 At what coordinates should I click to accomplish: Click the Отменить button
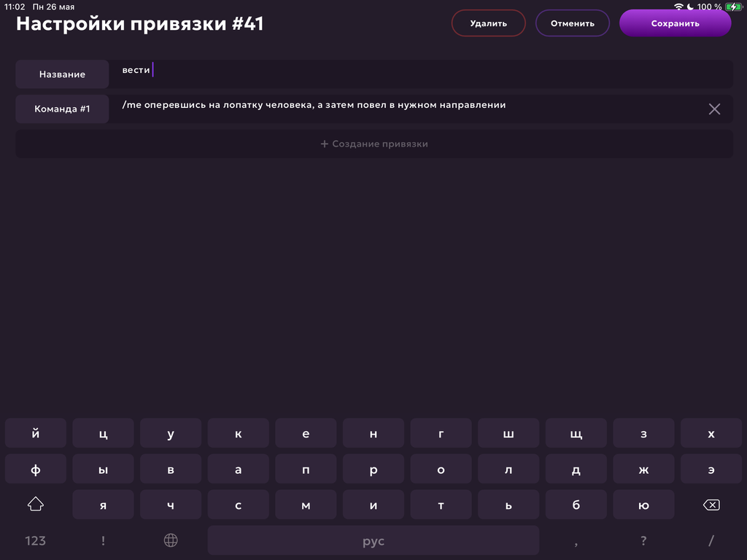point(572,23)
